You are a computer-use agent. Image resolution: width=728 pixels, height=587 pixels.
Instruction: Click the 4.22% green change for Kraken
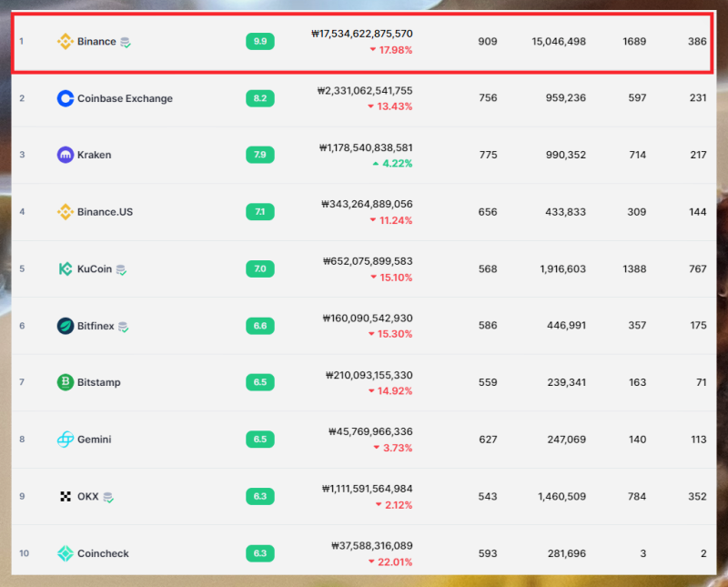392,164
